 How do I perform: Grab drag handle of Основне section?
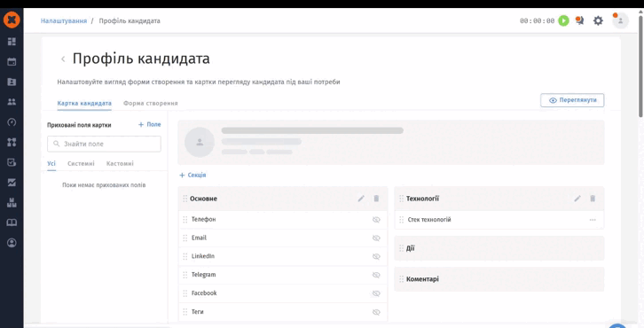point(185,199)
